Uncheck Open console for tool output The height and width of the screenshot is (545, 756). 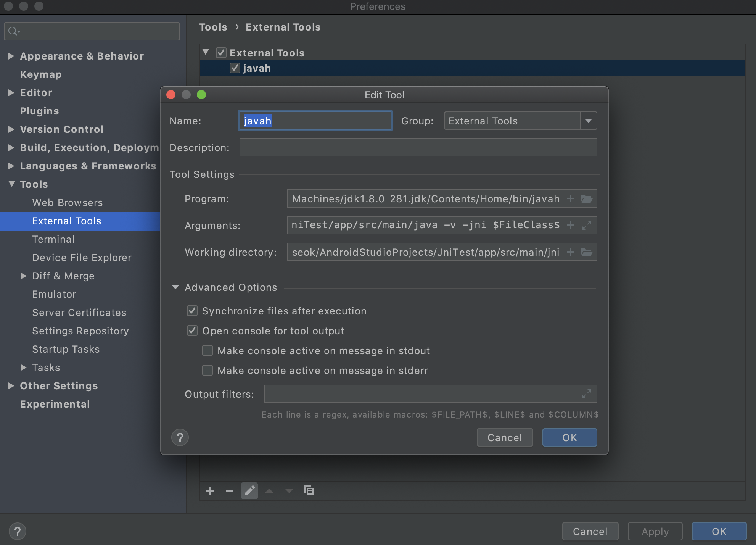click(192, 331)
